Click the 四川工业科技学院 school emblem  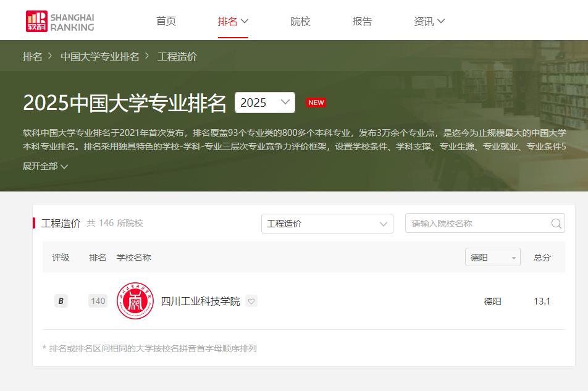coord(135,301)
